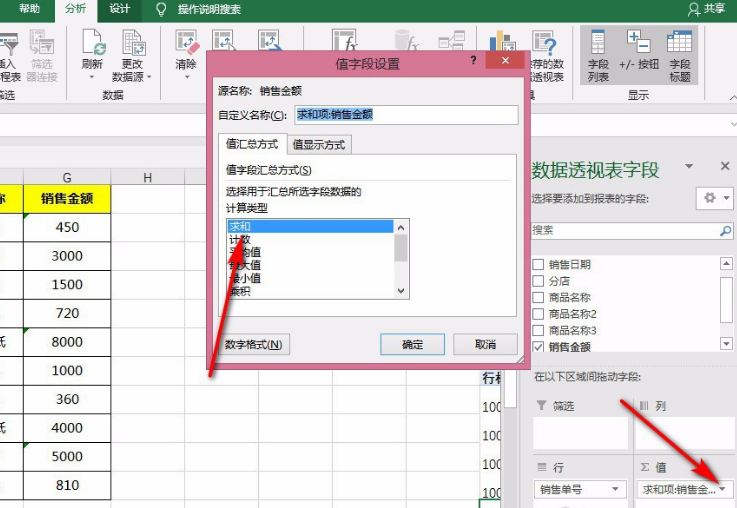Close the Value Field Settings dialog
The width and height of the screenshot is (737, 508).
click(x=505, y=60)
